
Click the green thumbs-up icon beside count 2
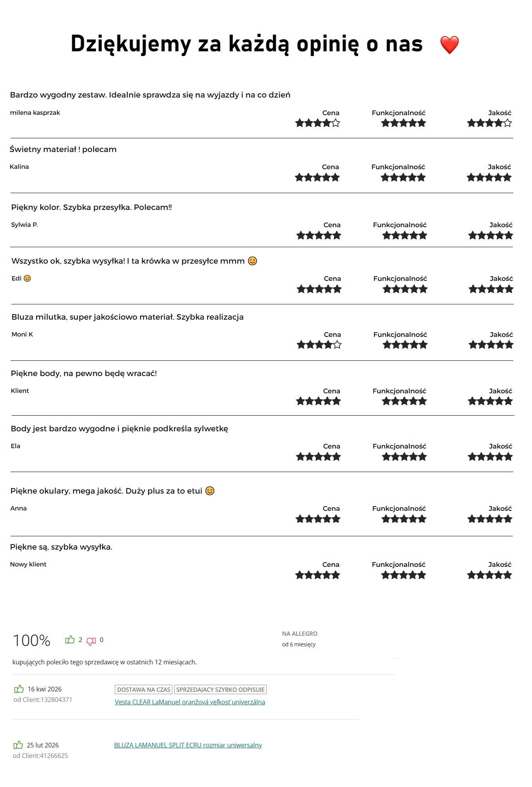pyautogui.click(x=70, y=640)
